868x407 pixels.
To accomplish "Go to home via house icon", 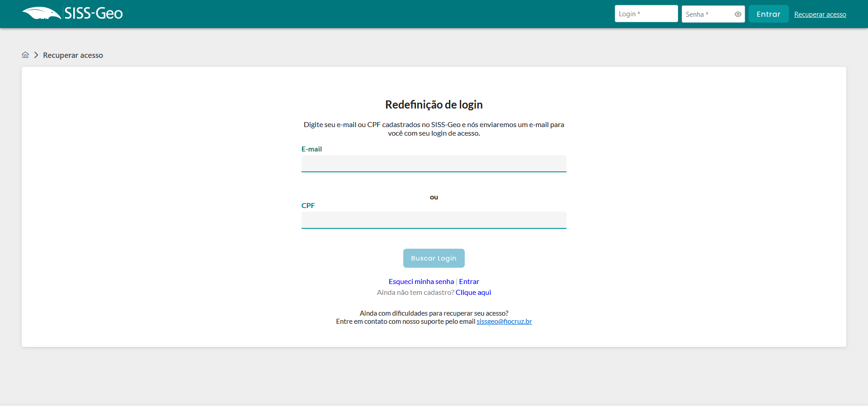I will click(25, 55).
